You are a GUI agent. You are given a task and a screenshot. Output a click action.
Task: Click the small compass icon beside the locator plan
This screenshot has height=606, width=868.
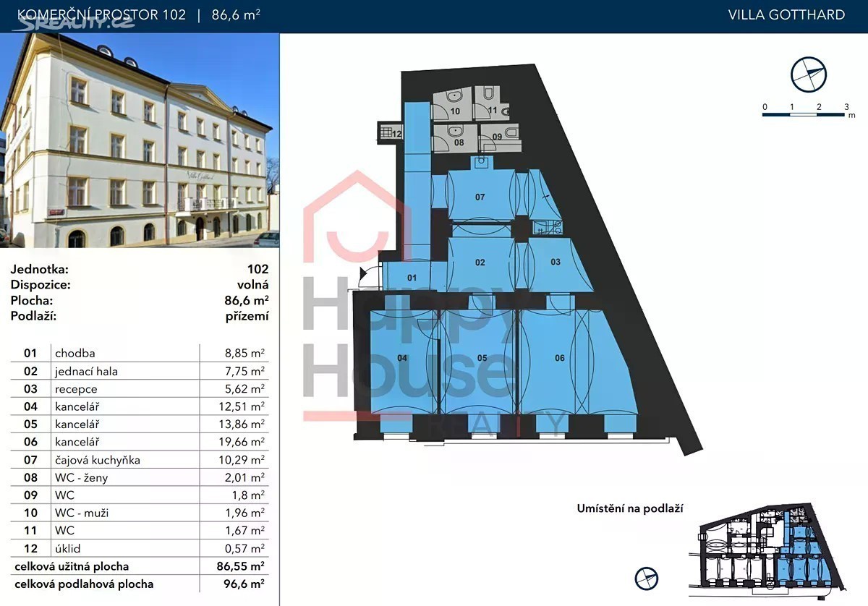[647, 578]
